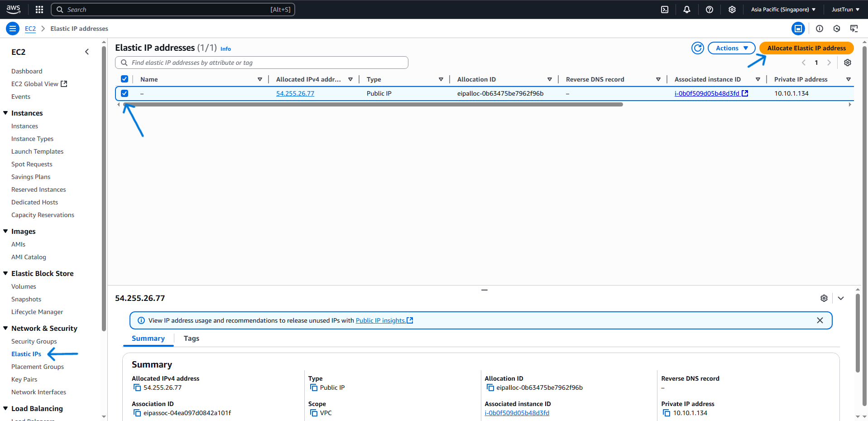Sort by Allocation ID column arrow
868x421 pixels.
click(550, 79)
